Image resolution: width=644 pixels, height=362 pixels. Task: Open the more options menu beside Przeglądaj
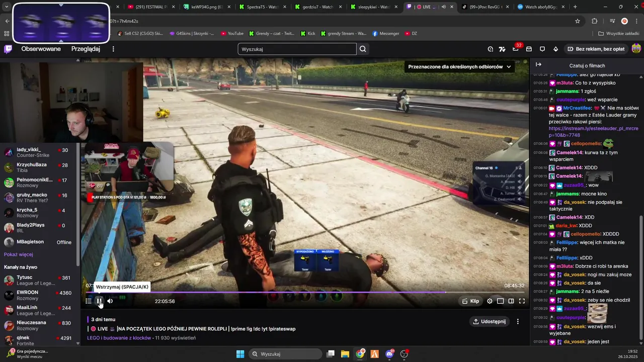[x=113, y=49]
